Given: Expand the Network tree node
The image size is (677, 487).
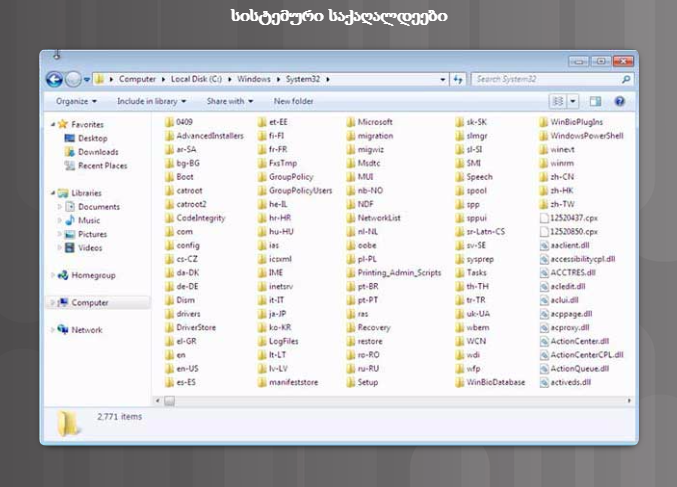Looking at the screenshot, I should pos(52,329).
